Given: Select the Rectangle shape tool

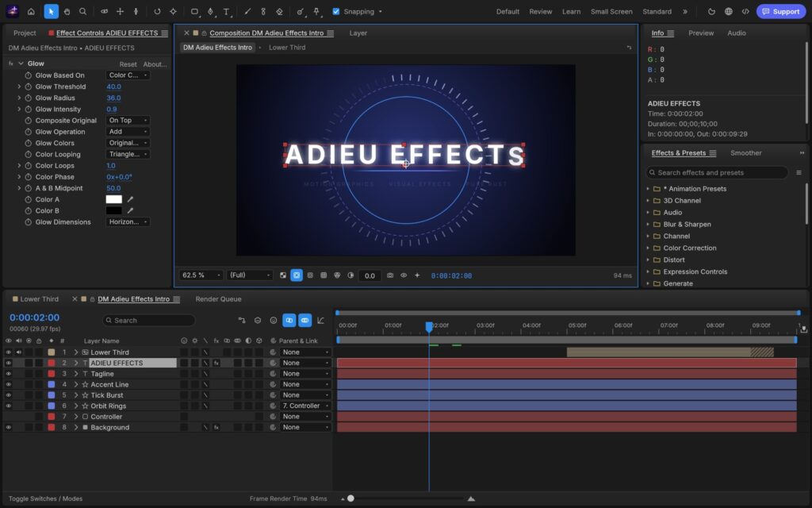Looking at the screenshot, I should (195, 11).
